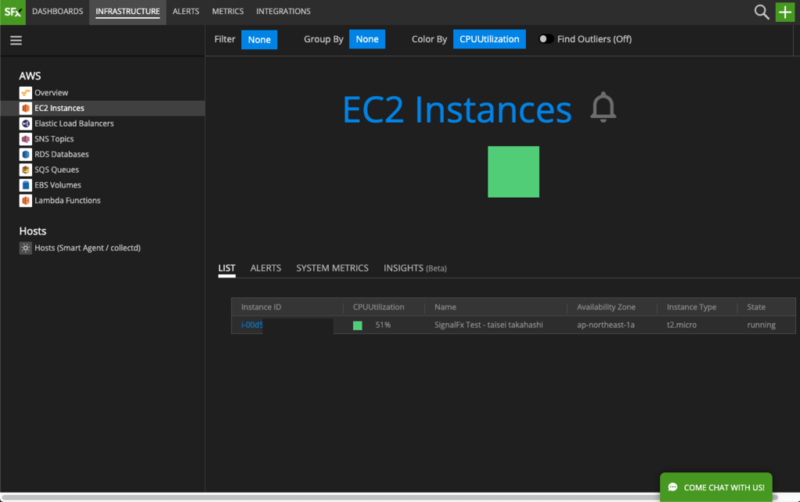Click the Hosts gear icon
Viewport: 800px width, 502px height.
coord(26,248)
